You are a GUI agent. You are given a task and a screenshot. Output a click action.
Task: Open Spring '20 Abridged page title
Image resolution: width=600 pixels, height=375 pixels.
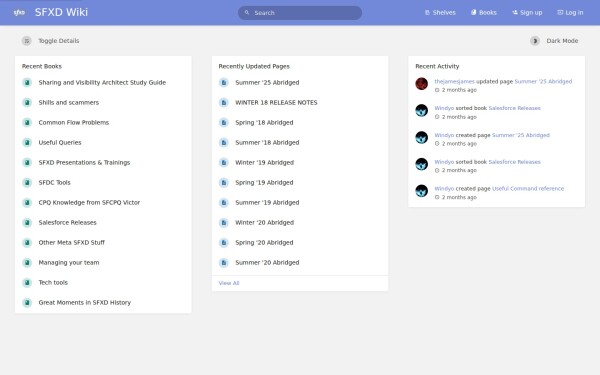point(264,243)
